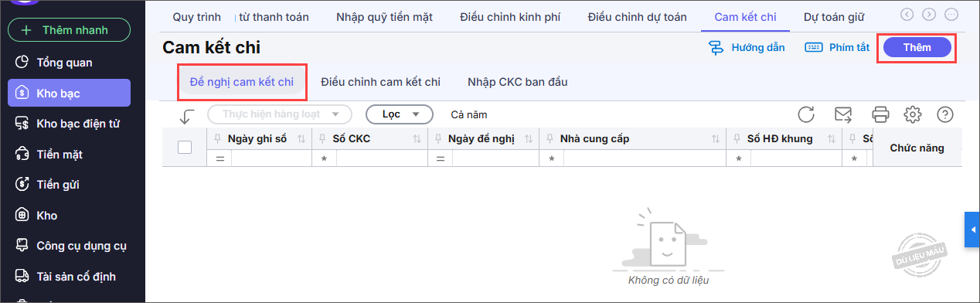The height and width of the screenshot is (303, 980).
Task: Open the Dự toán giữ tab
Action: [834, 16]
